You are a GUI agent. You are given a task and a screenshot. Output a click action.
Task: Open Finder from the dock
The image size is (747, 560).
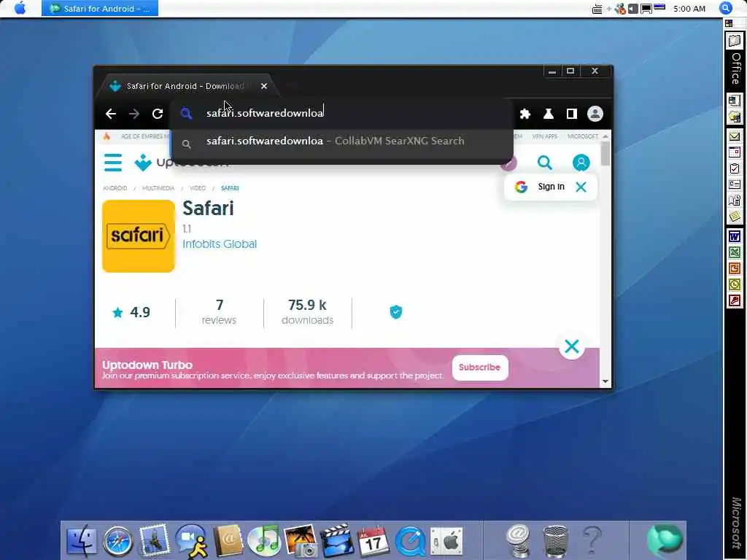[81, 540]
